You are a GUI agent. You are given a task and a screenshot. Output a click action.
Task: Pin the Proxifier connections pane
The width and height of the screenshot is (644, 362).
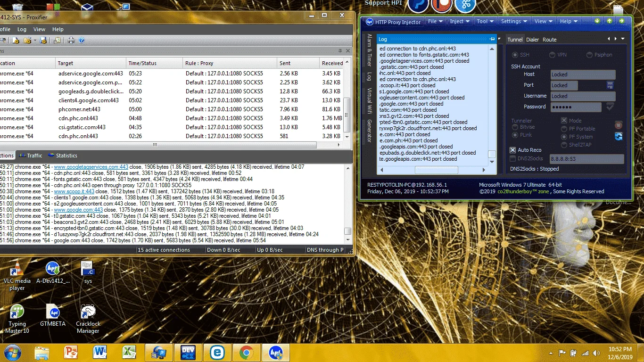[340, 51]
